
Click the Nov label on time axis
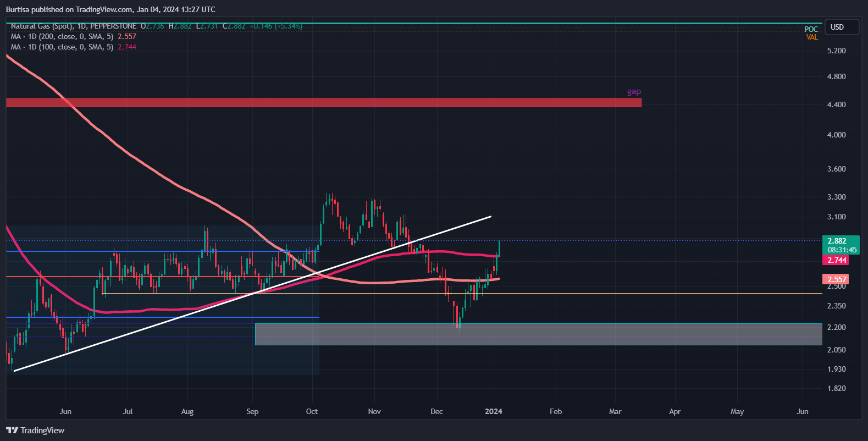click(x=374, y=411)
